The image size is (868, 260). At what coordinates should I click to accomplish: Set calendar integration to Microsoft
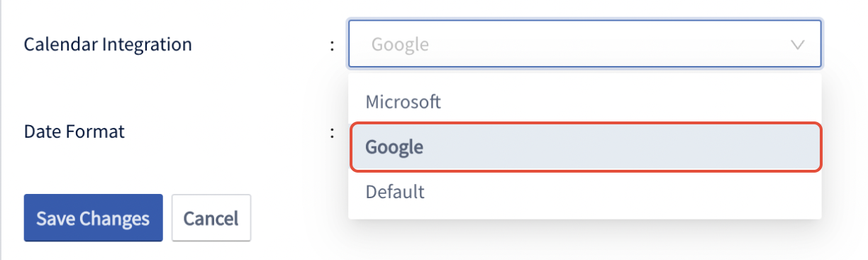pos(585,102)
